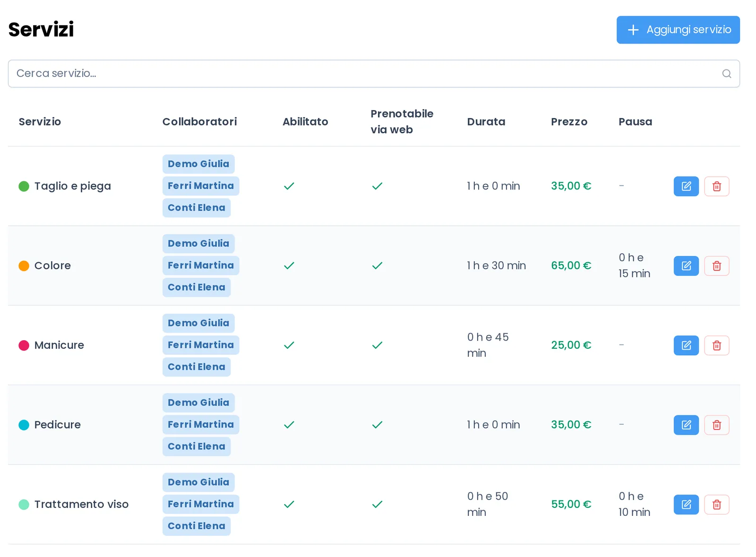Click the 1 h e 30 min duration
This screenshot has height=557, width=756.
pyautogui.click(x=497, y=266)
